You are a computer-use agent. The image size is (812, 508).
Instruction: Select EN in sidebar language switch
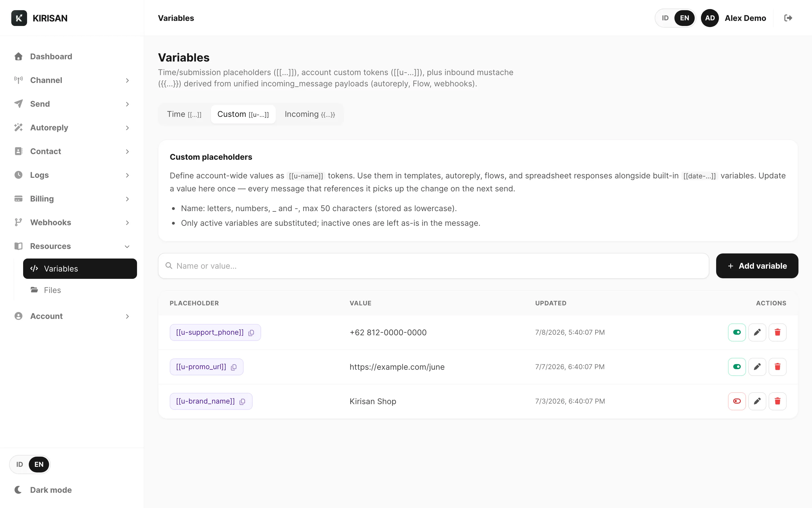coord(39,464)
